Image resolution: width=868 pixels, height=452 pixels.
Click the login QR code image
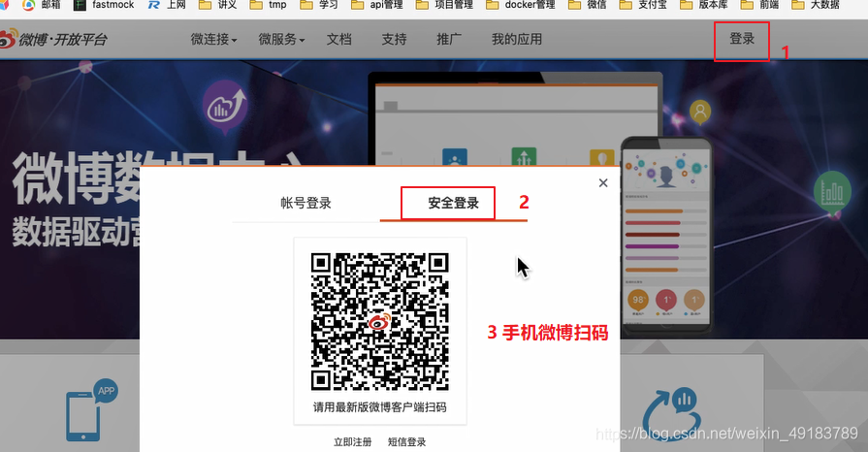click(380, 322)
